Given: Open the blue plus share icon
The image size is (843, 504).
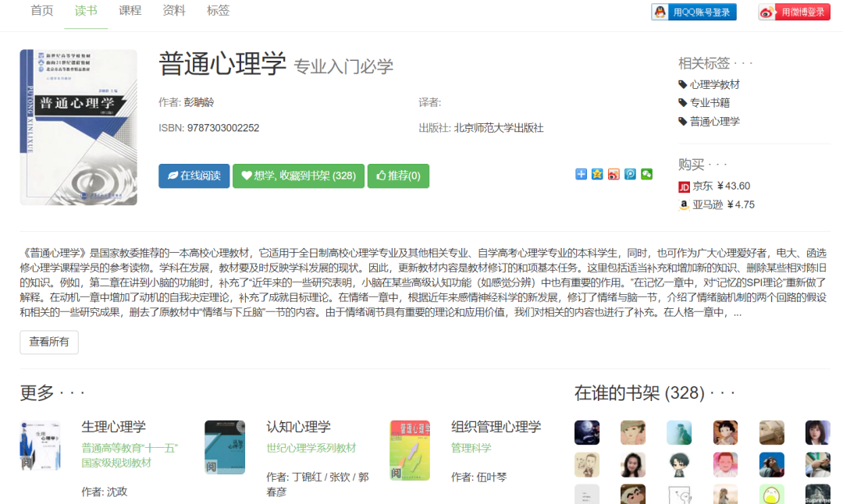Looking at the screenshot, I should tap(581, 175).
